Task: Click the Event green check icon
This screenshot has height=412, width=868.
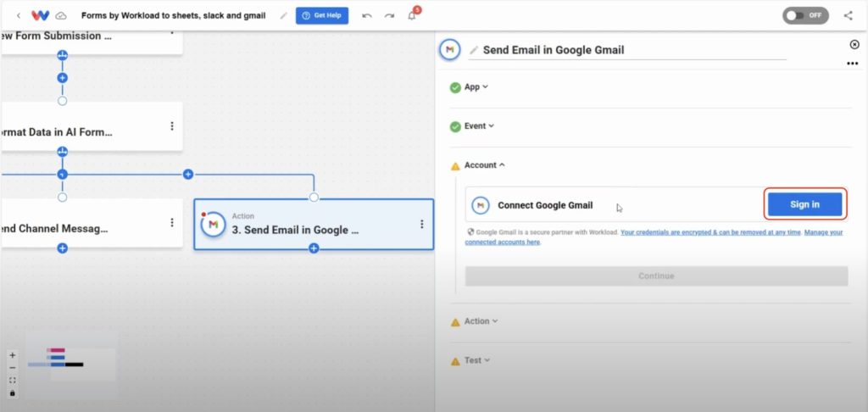Action: click(x=455, y=127)
